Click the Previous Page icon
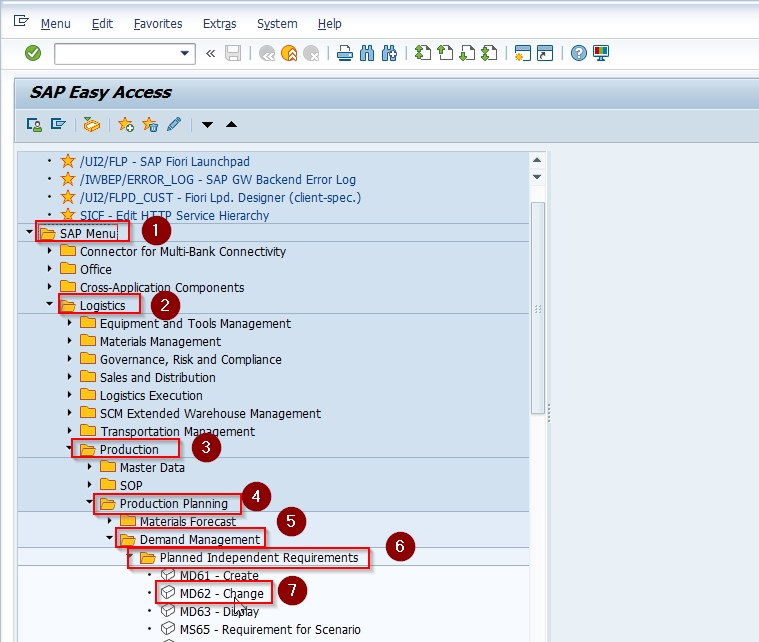Viewport: 759px width, 642px height. click(x=445, y=53)
